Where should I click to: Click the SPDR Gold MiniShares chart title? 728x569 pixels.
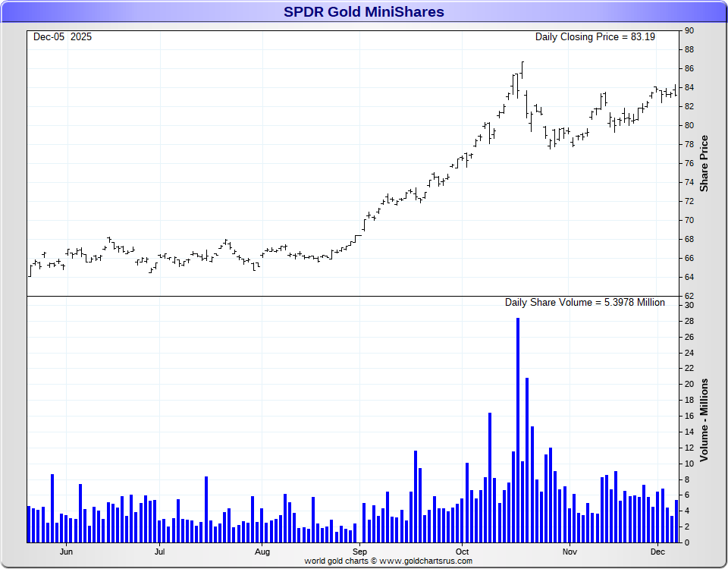[363, 11]
